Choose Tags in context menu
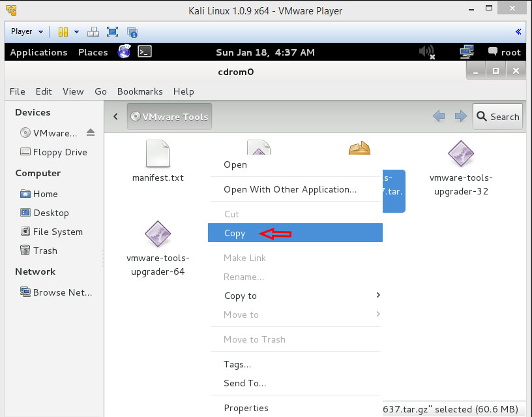532x417 pixels. (295, 364)
